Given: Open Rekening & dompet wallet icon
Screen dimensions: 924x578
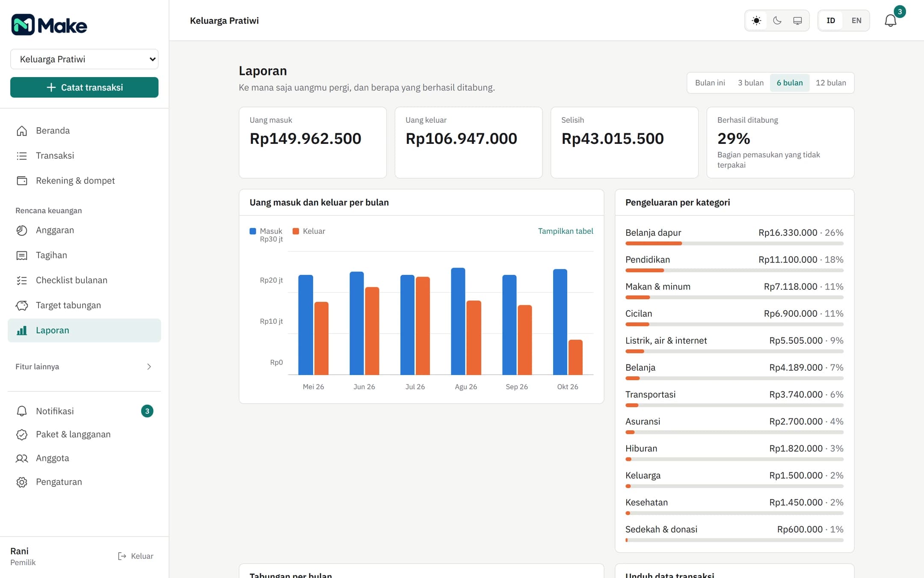Looking at the screenshot, I should point(22,181).
